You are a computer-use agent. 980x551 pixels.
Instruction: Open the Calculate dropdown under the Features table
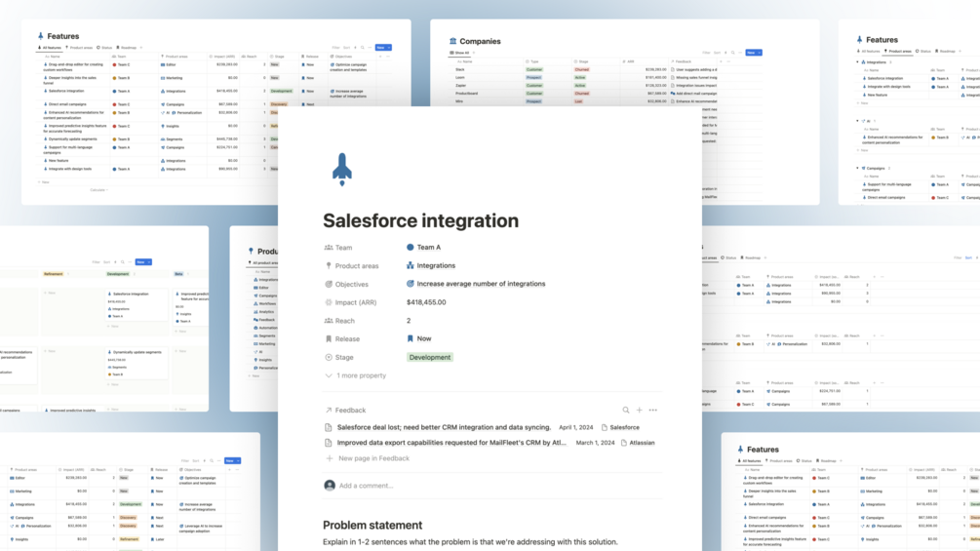pos(98,190)
